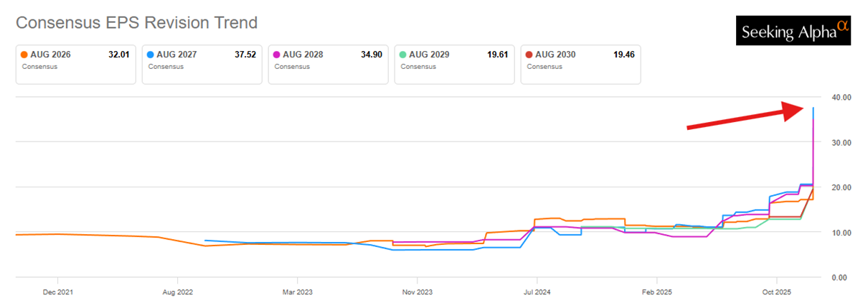Click the AUG 2026 value 32.01
868x308 pixels.
pos(118,55)
